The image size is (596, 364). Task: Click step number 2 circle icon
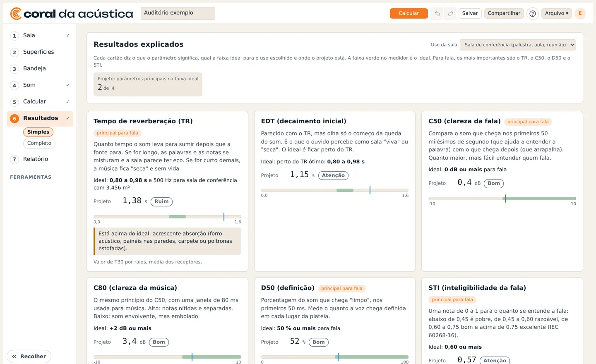14,53
